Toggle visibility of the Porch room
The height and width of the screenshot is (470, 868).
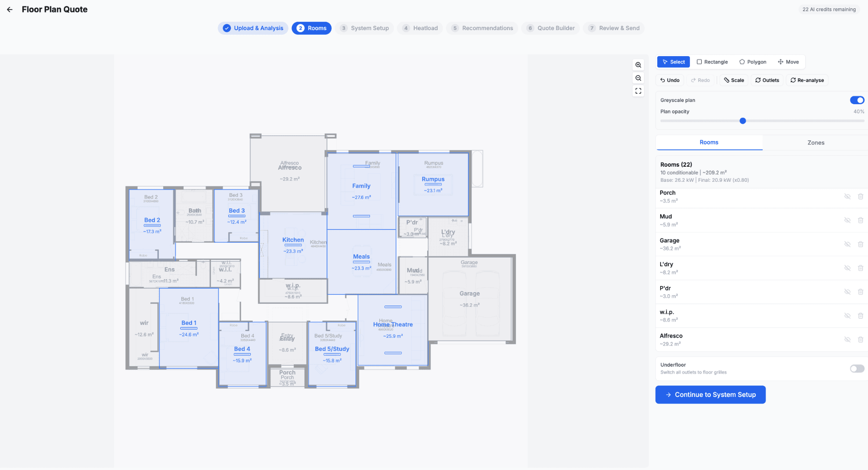coord(847,196)
